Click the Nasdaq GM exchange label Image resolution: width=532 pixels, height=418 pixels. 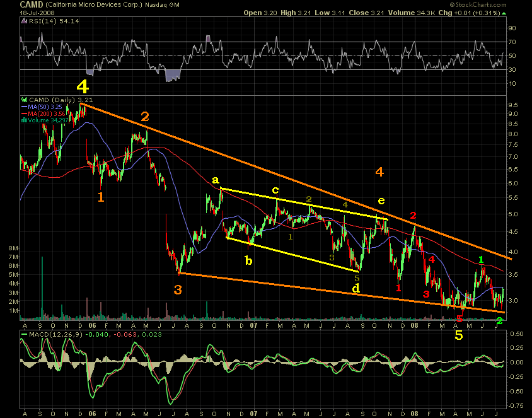[x=162, y=5]
